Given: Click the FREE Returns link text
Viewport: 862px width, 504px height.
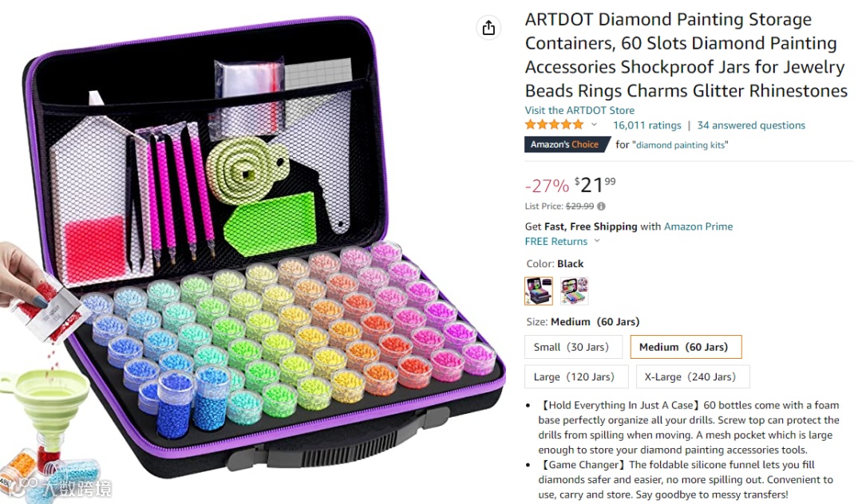Looking at the screenshot, I should pos(556,241).
